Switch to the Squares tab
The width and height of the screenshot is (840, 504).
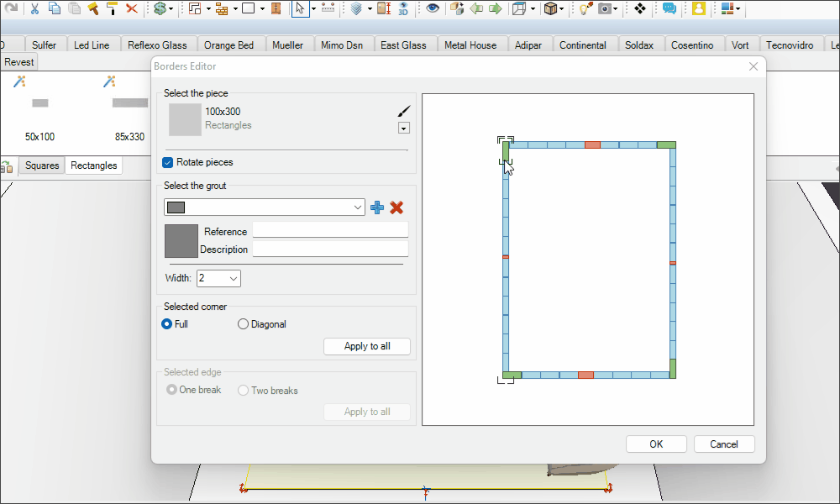click(42, 165)
